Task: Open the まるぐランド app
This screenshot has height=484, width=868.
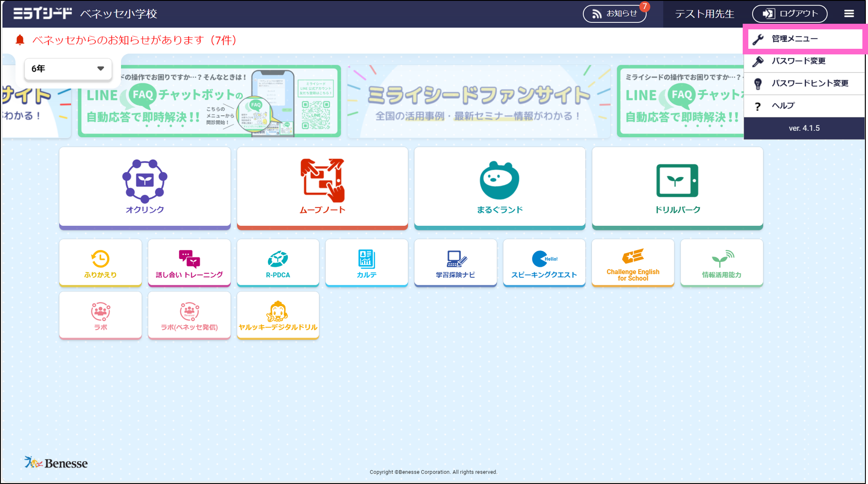Action: [x=499, y=187]
